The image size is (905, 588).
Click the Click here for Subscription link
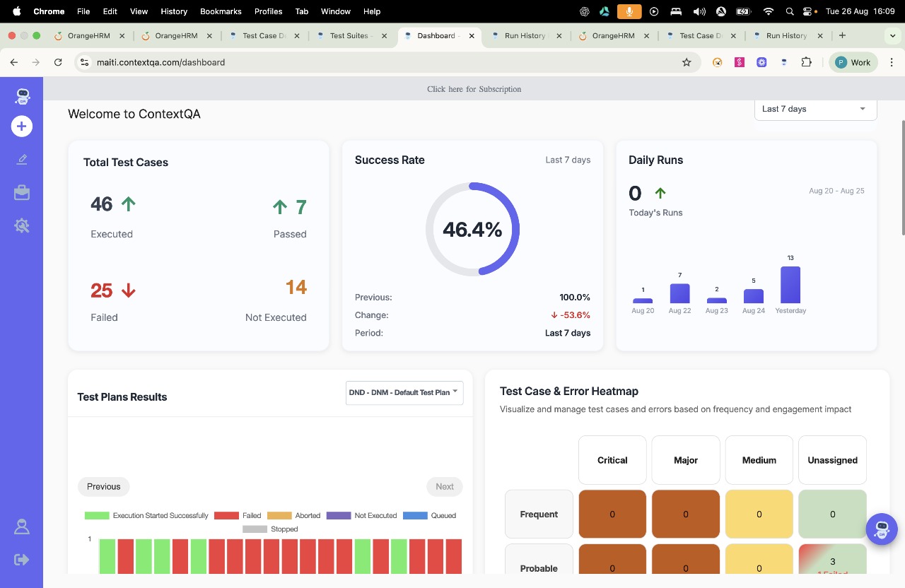pos(474,89)
